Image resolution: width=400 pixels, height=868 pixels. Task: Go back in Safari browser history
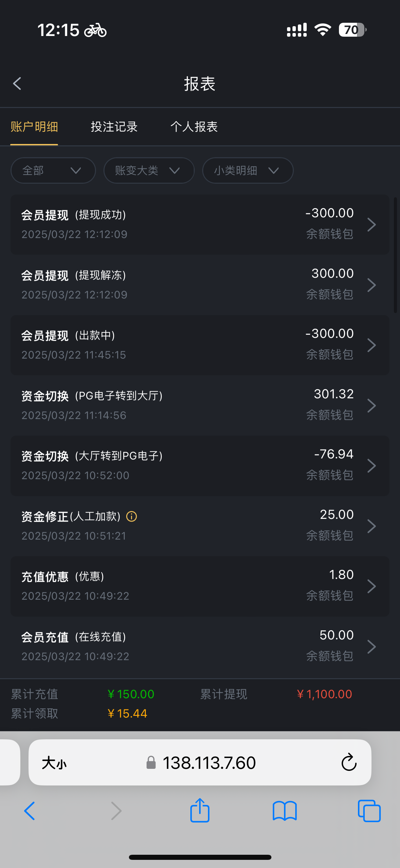[x=30, y=811]
